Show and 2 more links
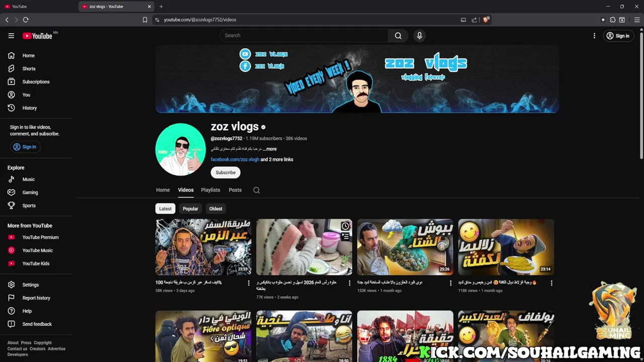The image size is (644, 362). click(277, 159)
